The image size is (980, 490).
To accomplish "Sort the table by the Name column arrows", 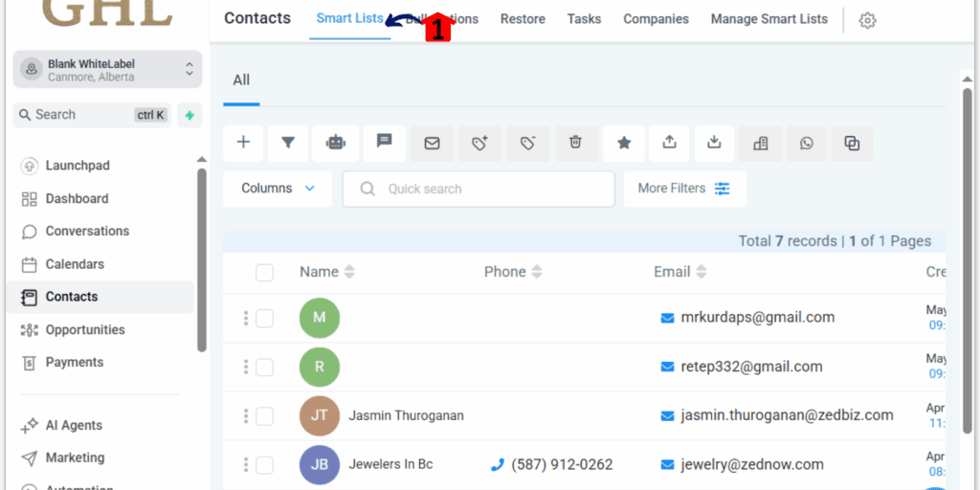I will pyautogui.click(x=349, y=272).
